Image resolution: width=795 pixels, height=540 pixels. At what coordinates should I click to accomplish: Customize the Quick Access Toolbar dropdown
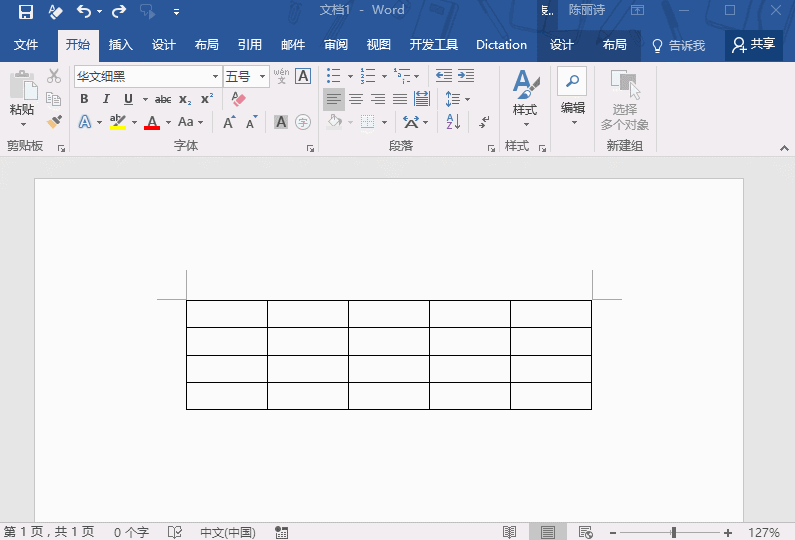point(176,12)
